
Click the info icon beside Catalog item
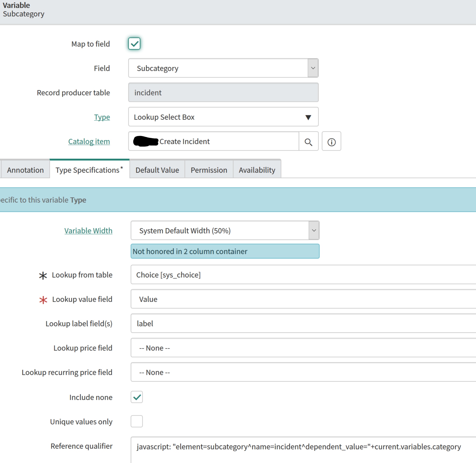[x=332, y=141]
